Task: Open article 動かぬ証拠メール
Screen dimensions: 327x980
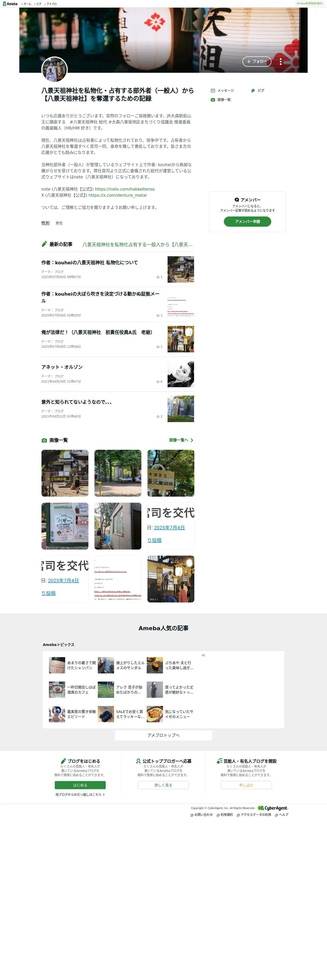Action: (x=101, y=297)
